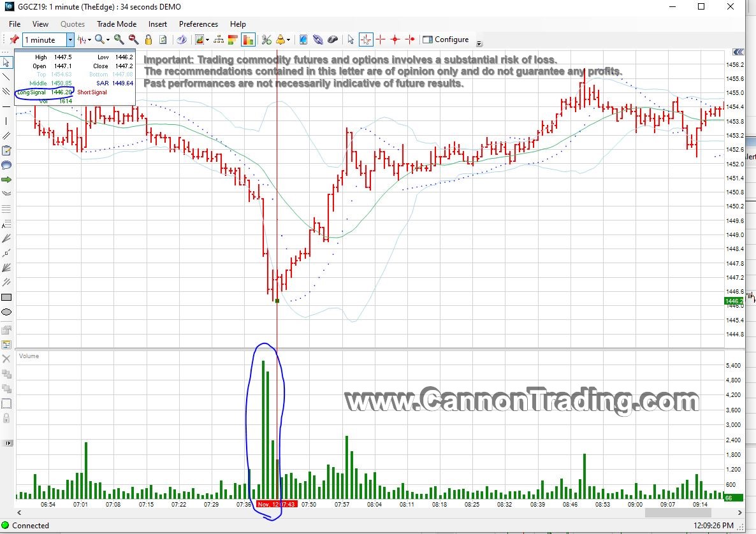Image resolution: width=756 pixels, height=534 pixels.
Task: Add a speech bubble annotation
Action: (6, 165)
